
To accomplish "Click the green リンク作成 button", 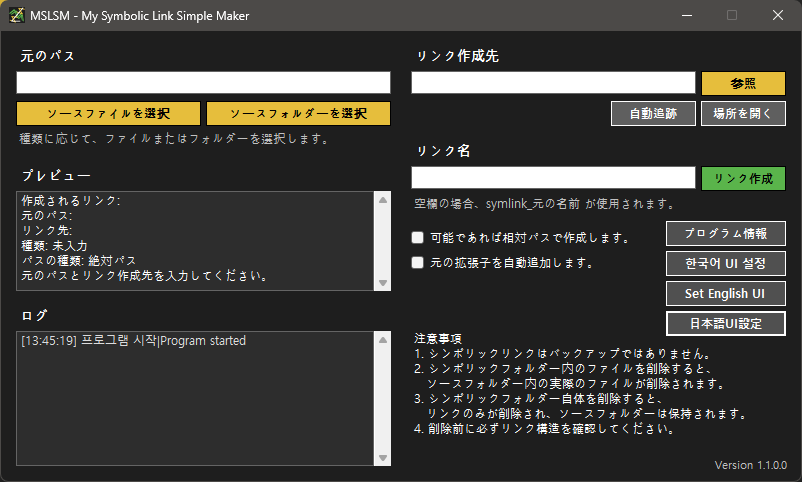I will point(743,179).
